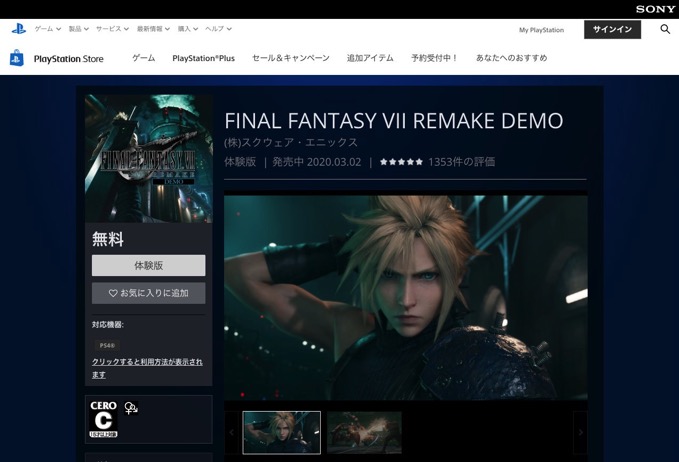679x462 pixels.
Task: Open セール＆キャンペーン tab
Action: click(291, 58)
